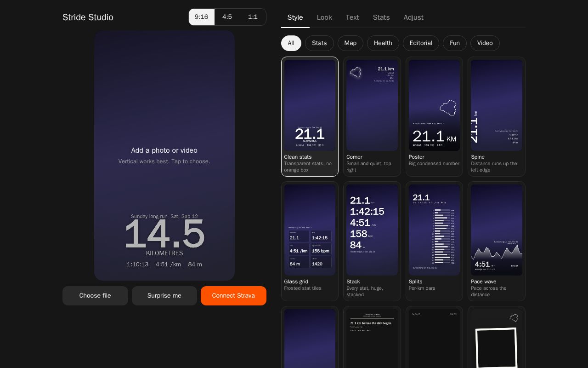This screenshot has width=588, height=368.
Task: Click the Stride Studio title
Action: tap(88, 17)
